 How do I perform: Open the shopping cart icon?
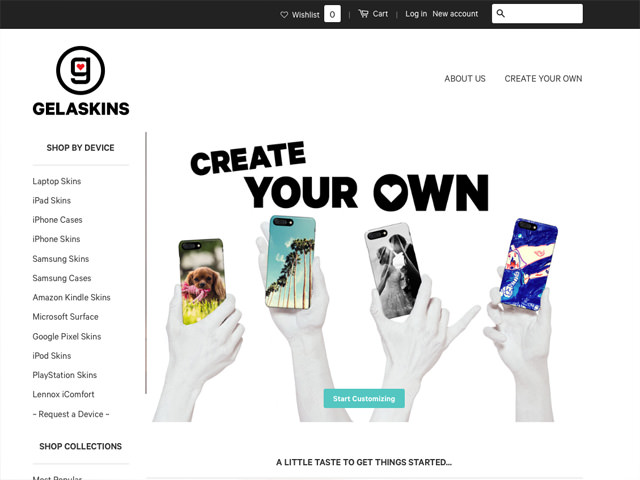(363, 14)
